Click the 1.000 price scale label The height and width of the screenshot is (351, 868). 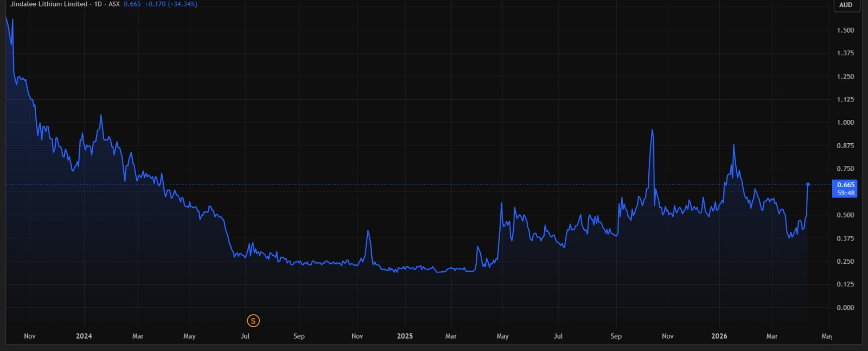pos(845,123)
